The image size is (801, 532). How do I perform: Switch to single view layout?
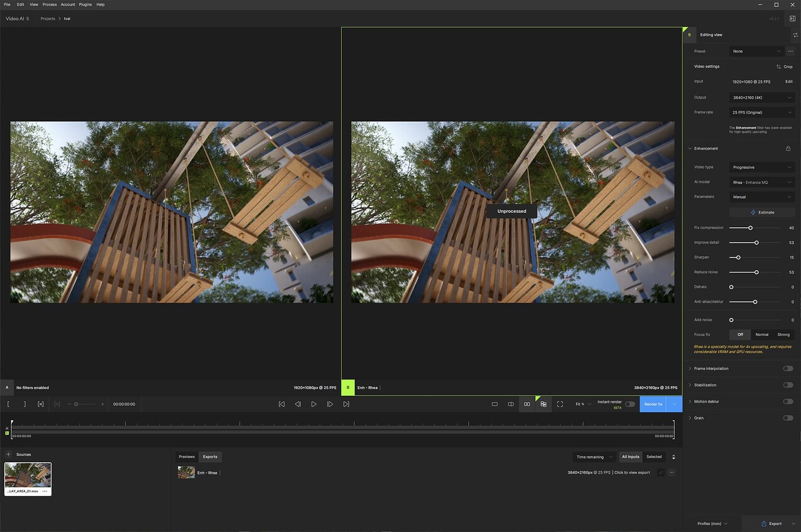click(494, 404)
